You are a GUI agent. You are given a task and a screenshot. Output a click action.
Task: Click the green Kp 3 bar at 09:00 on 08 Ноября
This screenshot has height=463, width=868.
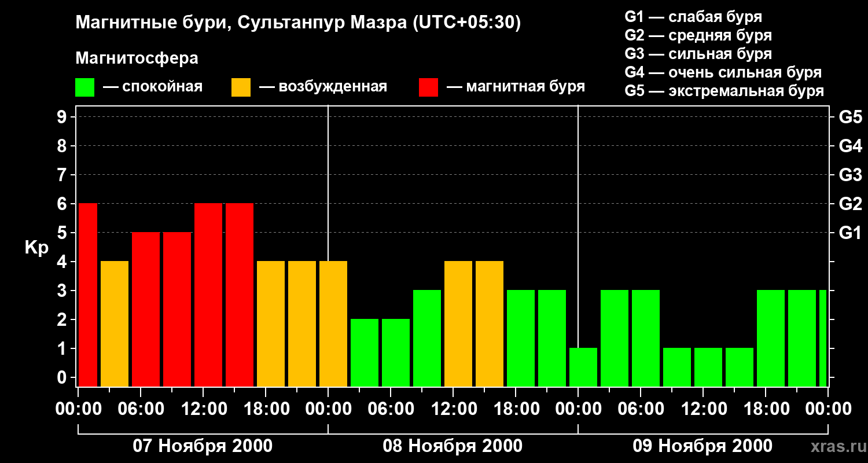coord(427,338)
